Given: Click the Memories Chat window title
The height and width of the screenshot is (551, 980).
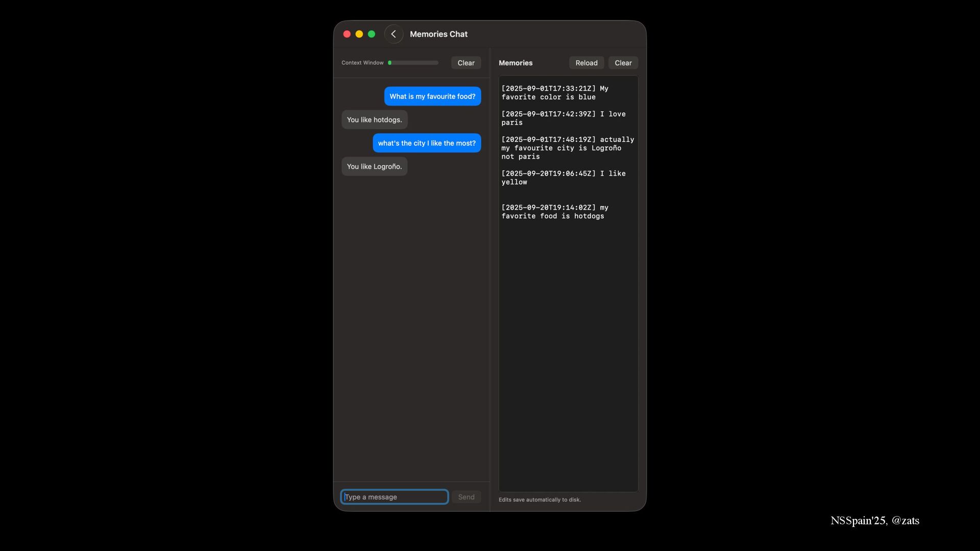Looking at the screenshot, I should [438, 34].
